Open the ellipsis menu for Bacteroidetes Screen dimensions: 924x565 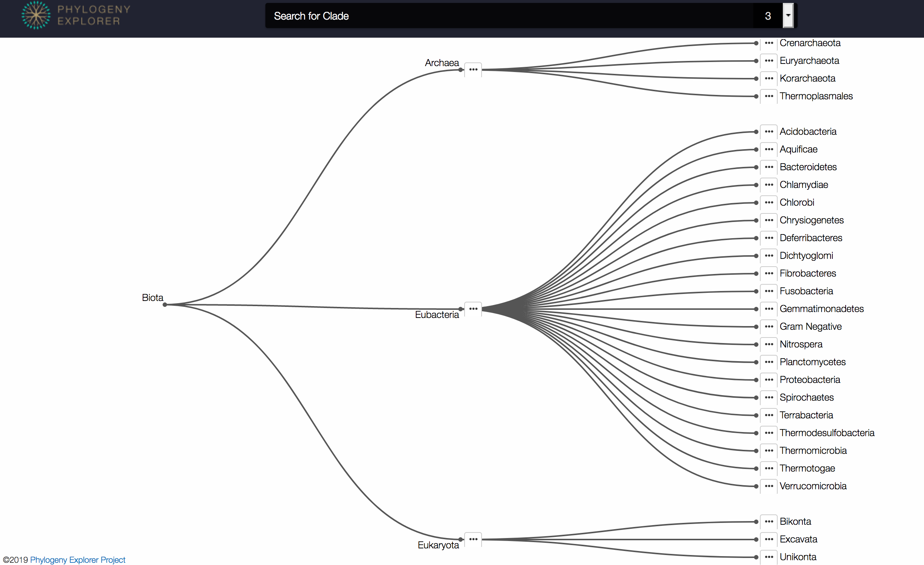coord(769,167)
